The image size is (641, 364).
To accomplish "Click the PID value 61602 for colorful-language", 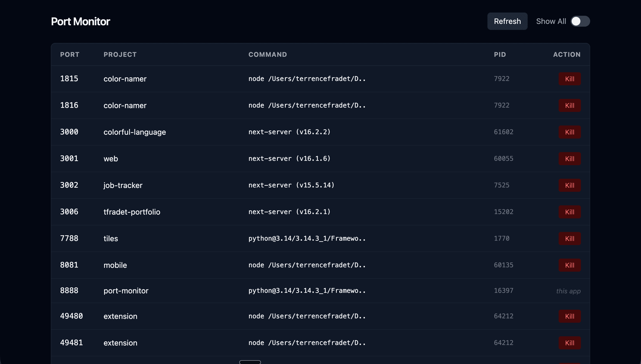I will tap(503, 132).
